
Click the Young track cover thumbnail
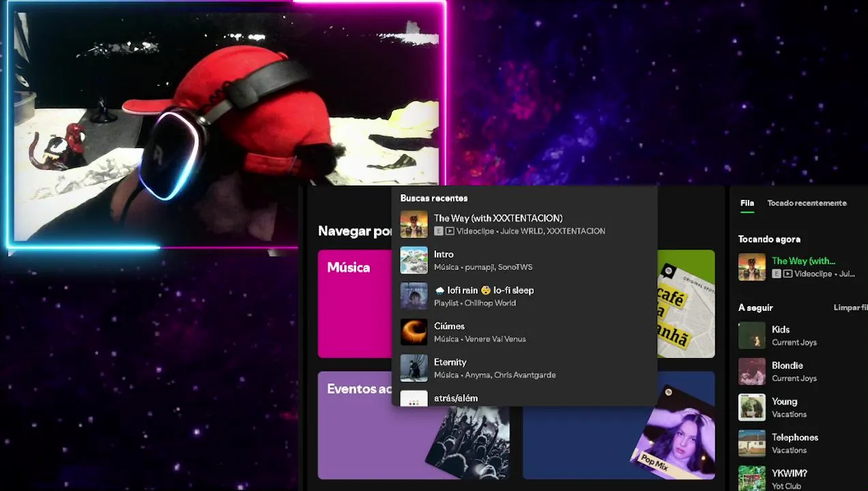point(752,408)
